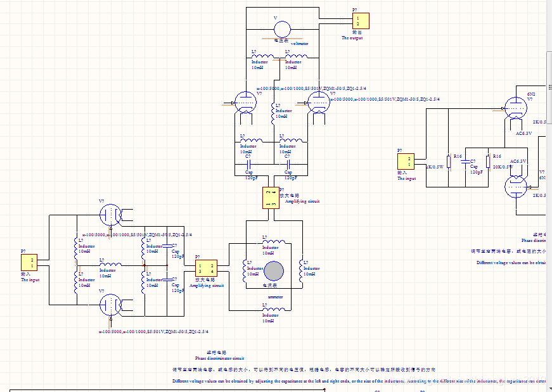Select the left 120pF capacitor above the vertical amplifier connector
This screenshot has width=552, height=392.
(248, 164)
